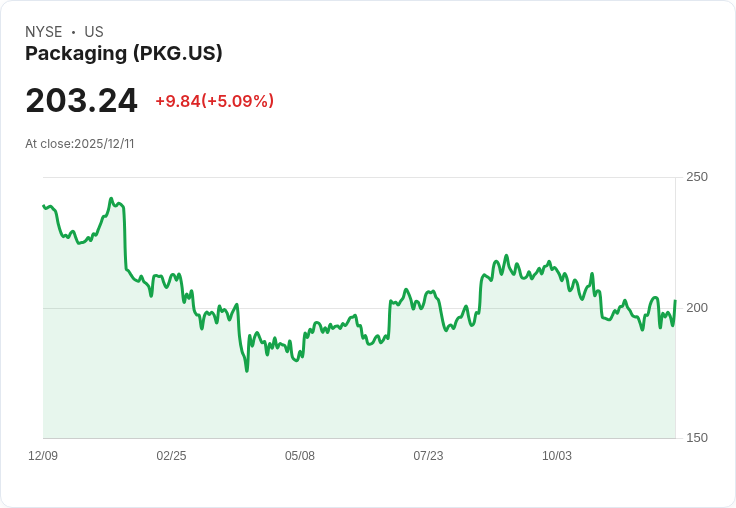Select the 12/09 date on x-axis

tap(43, 456)
